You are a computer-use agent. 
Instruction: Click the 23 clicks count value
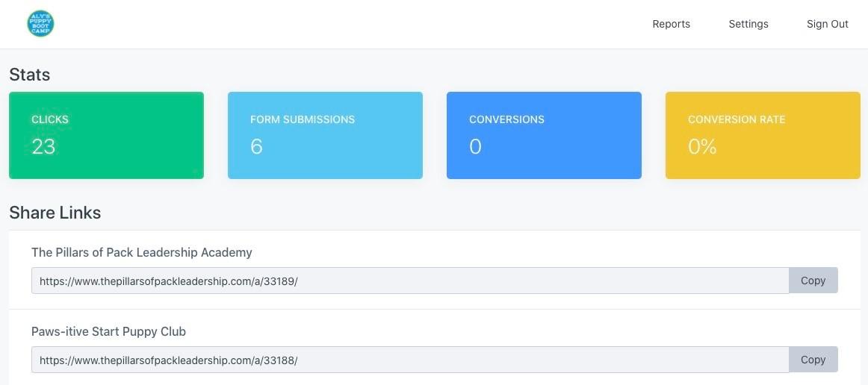point(43,146)
